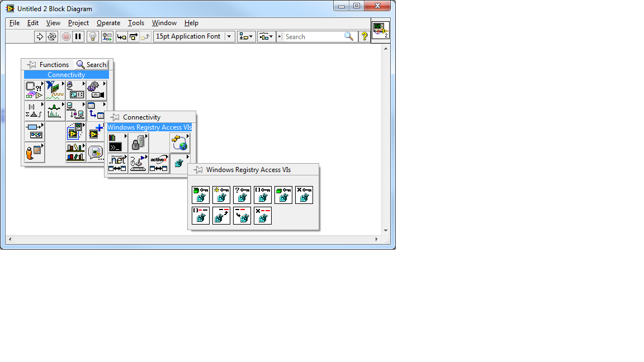The image size is (644, 362).
Task: Pin the Functions palette with the thumbtack
Action: click(31, 64)
